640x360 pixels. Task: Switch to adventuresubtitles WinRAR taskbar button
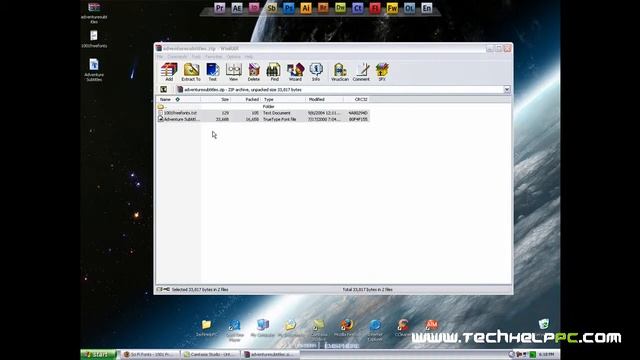click(x=271, y=354)
